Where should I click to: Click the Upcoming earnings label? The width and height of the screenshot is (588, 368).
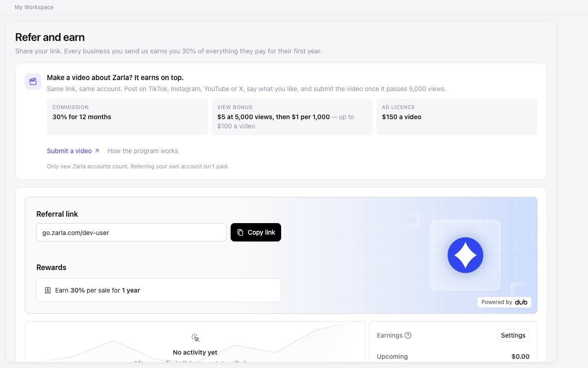point(392,356)
